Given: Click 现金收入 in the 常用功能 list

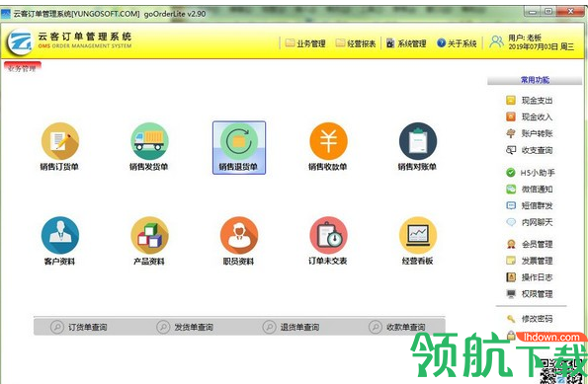Looking at the screenshot, I should click(x=529, y=116).
